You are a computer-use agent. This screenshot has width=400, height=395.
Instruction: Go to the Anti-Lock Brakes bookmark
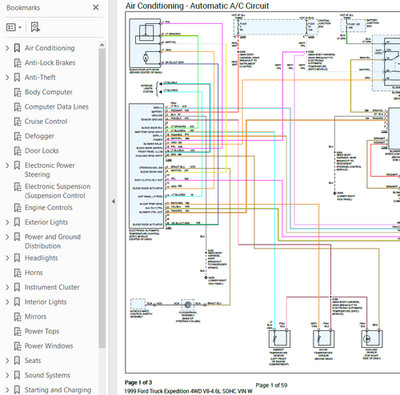(50, 63)
